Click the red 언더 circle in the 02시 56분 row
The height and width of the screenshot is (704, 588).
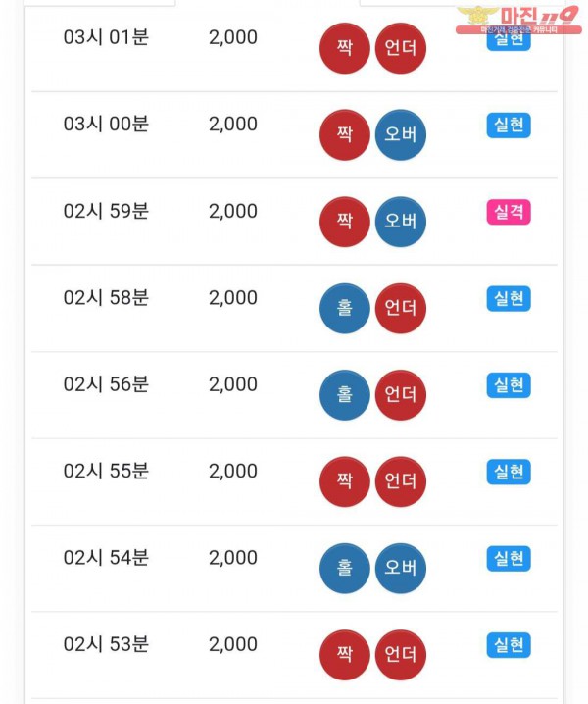(401, 395)
